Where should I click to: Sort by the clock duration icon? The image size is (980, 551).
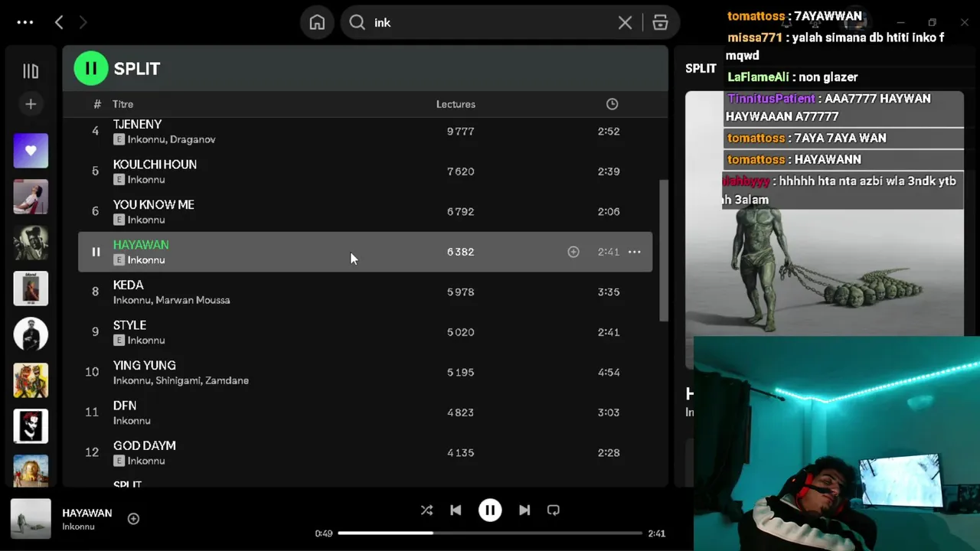click(x=612, y=104)
